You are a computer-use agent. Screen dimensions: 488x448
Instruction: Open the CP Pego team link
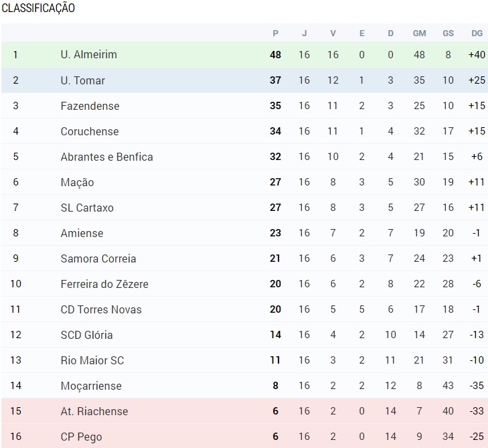[x=81, y=437]
